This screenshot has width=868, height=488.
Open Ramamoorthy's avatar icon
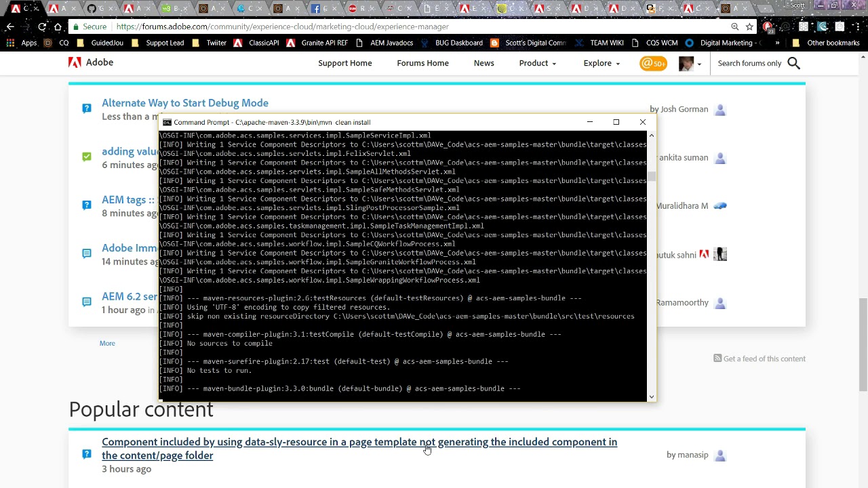coord(720,303)
